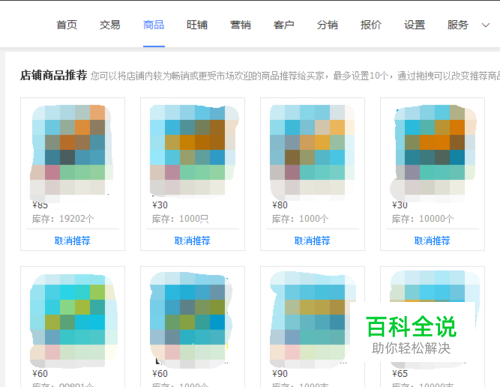The width and height of the screenshot is (500, 387).
Task: Open the 服务 tab
Action: [x=458, y=25]
